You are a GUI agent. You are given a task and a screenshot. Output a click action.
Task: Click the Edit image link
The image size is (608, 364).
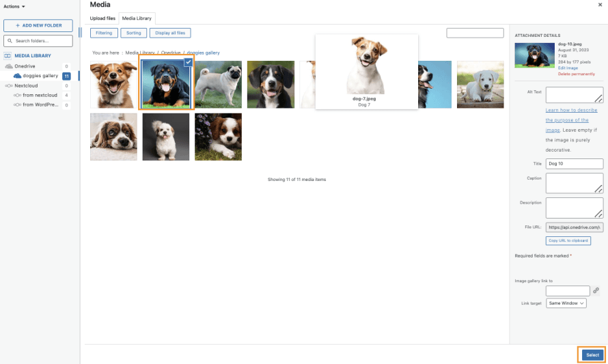tap(568, 68)
